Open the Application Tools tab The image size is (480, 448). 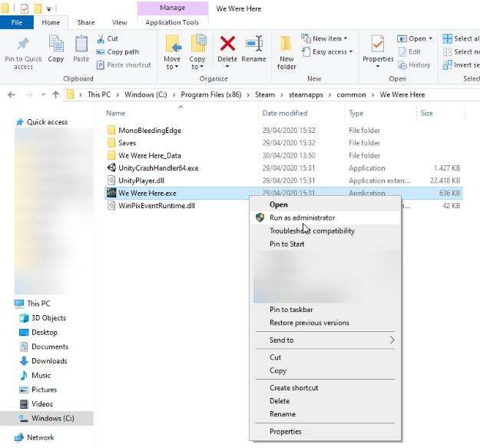(172, 22)
